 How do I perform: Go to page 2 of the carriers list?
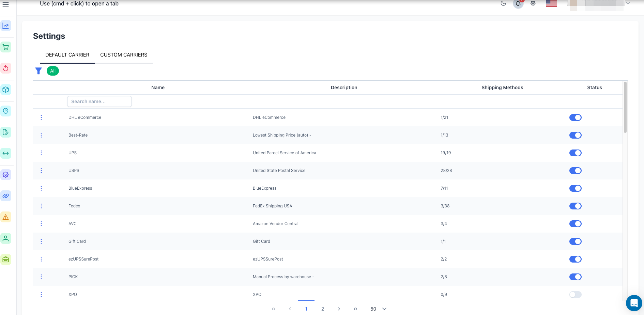322,309
